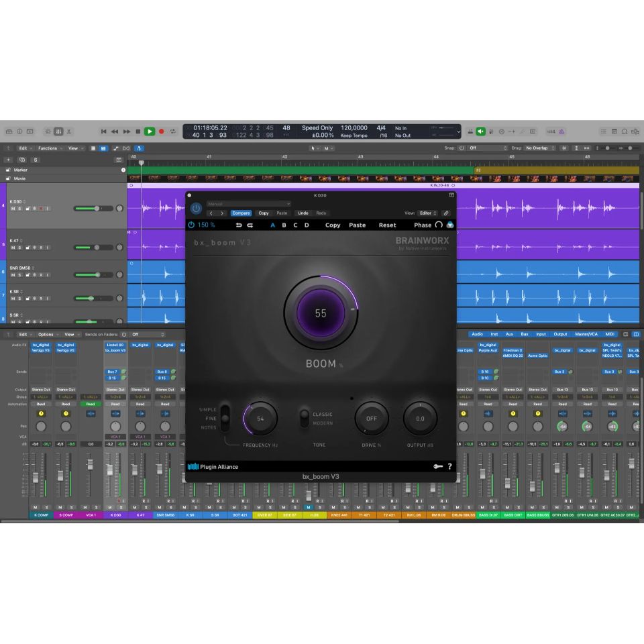The width and height of the screenshot is (644, 644).
Task: Click the Show Automation icon in the tracks toolbar
Action: 116,148
